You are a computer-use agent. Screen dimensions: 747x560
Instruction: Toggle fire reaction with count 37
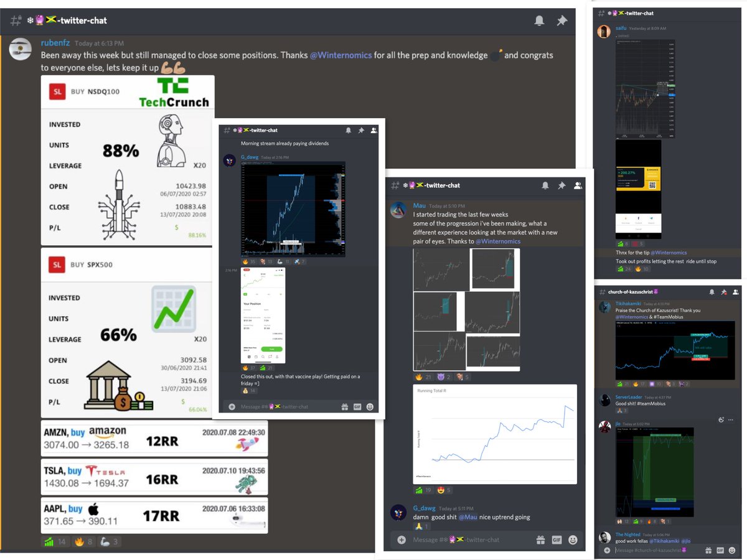click(249, 368)
